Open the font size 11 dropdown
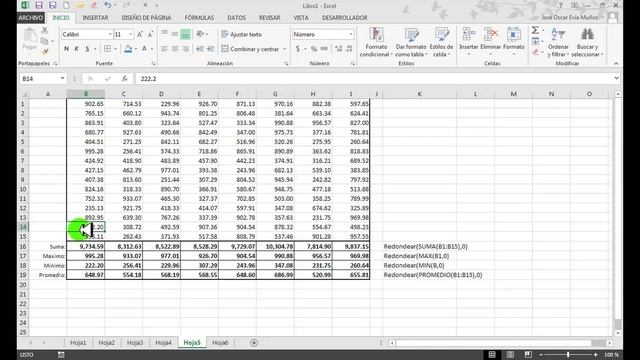 tap(131, 34)
